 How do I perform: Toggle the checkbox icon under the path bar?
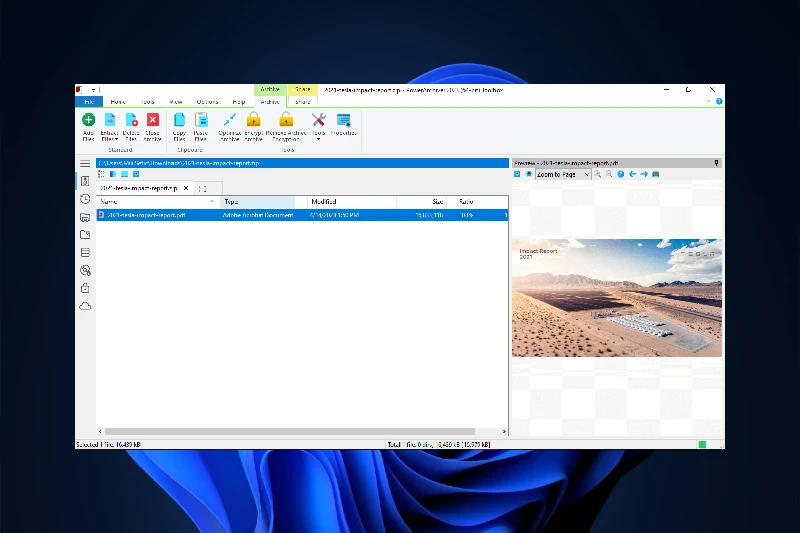point(136,174)
